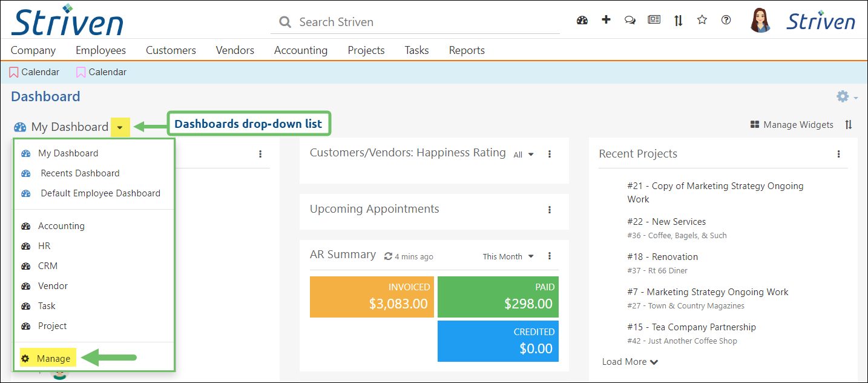Click the Search Striven field
Screen dimensions: 868x383
[415, 22]
